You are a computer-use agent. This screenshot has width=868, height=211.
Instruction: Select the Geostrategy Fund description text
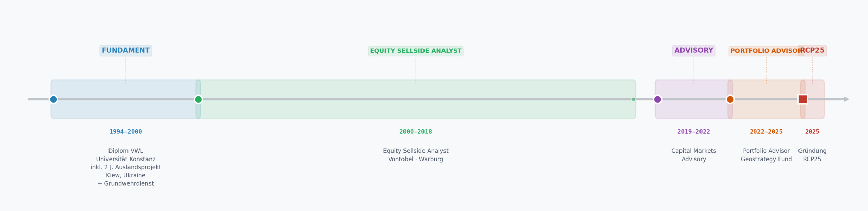coord(766,159)
